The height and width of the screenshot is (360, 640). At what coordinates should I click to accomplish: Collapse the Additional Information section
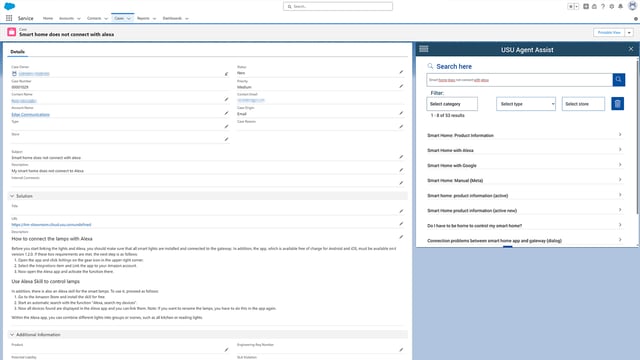[x=12, y=335]
